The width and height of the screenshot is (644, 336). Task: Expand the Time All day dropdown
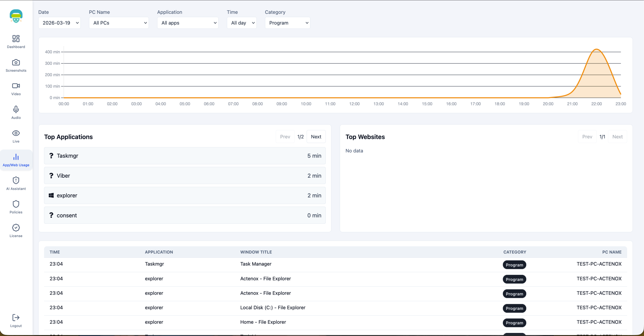[242, 23]
